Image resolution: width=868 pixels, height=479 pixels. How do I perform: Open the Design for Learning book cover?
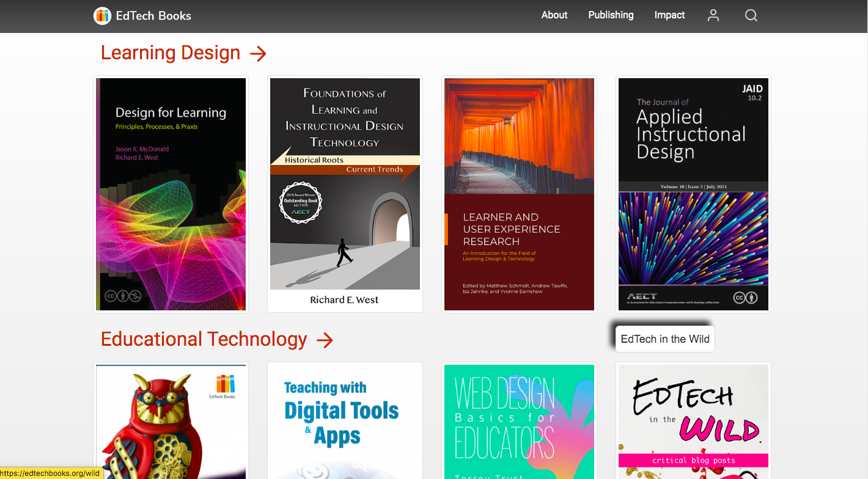coord(171,194)
